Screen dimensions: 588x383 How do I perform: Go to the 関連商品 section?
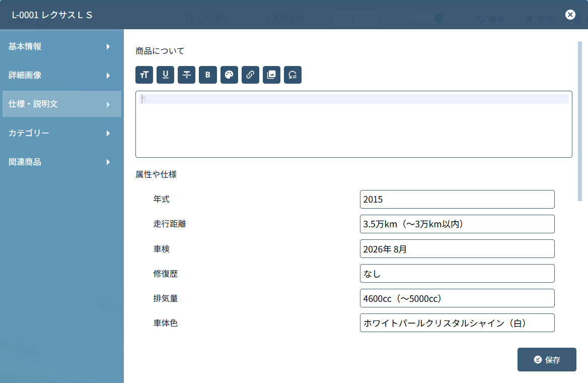(x=62, y=162)
